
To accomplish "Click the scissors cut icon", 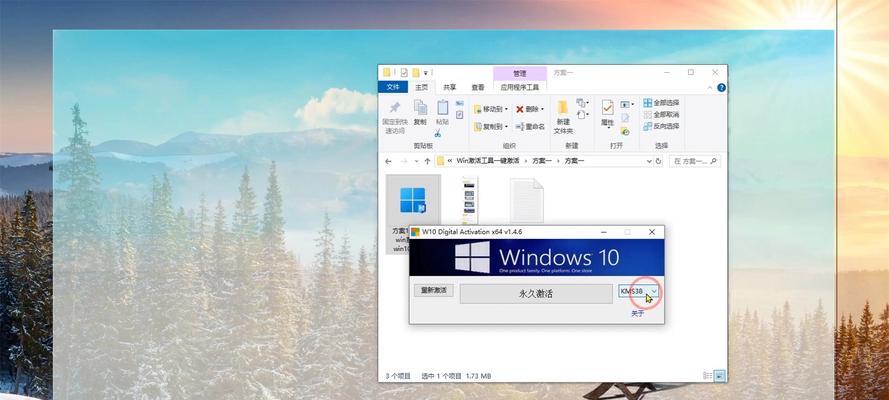I will [438, 134].
